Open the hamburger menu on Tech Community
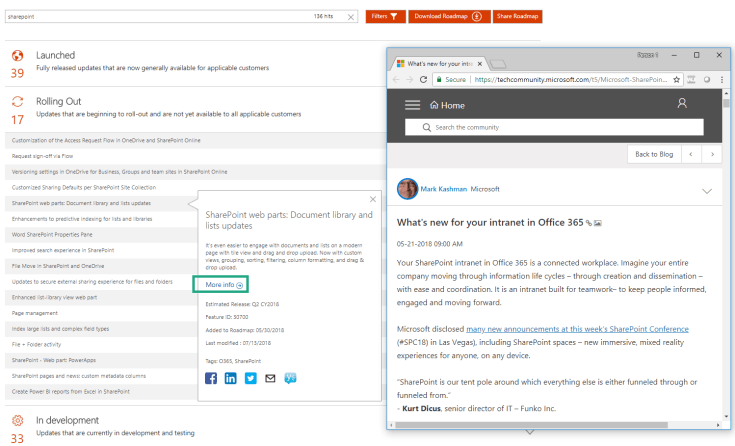The height and width of the screenshot is (446, 735). tap(412, 104)
